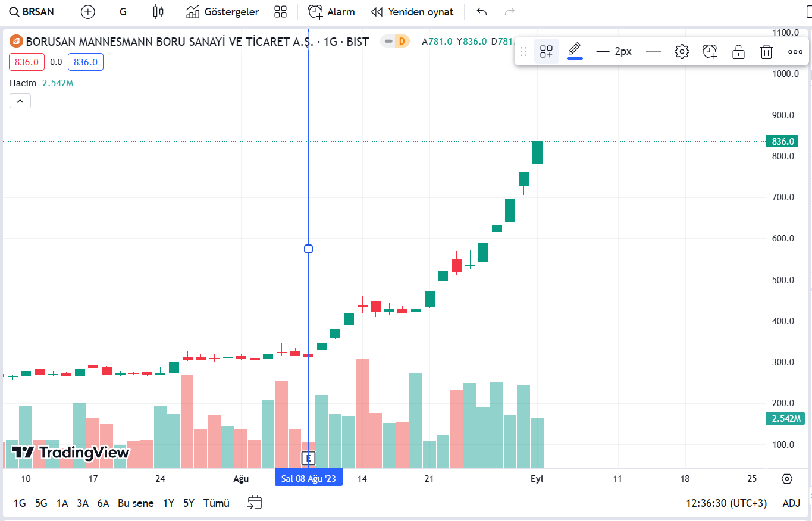Open the timezone menu 12:36:30 (UTC+3)
The width and height of the screenshot is (812, 521).
pos(726,503)
